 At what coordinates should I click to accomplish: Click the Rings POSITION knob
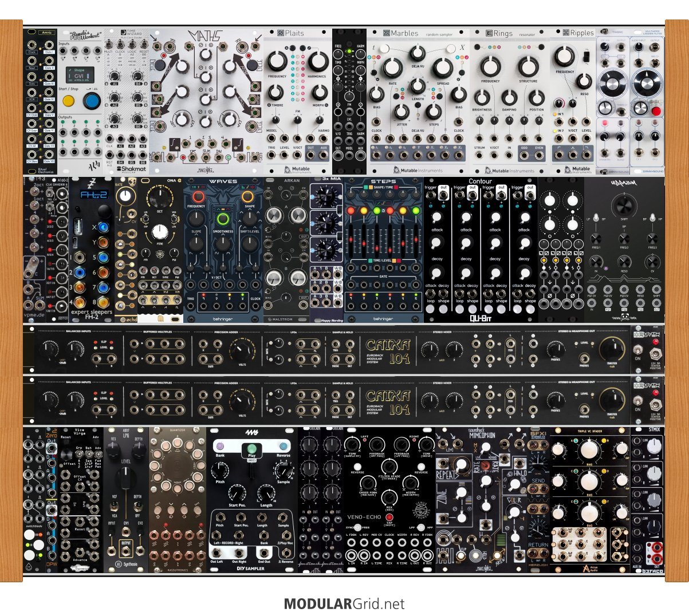(x=537, y=97)
